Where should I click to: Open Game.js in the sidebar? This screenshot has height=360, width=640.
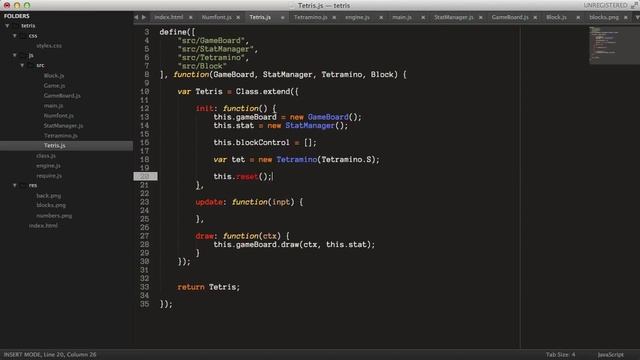tap(54, 86)
